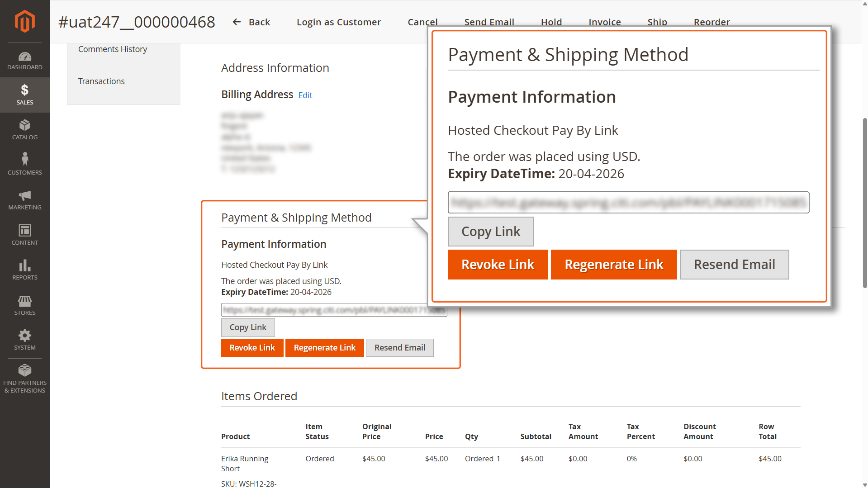The height and width of the screenshot is (488, 868).
Task: Open the Dashboard section
Action: [24, 61]
